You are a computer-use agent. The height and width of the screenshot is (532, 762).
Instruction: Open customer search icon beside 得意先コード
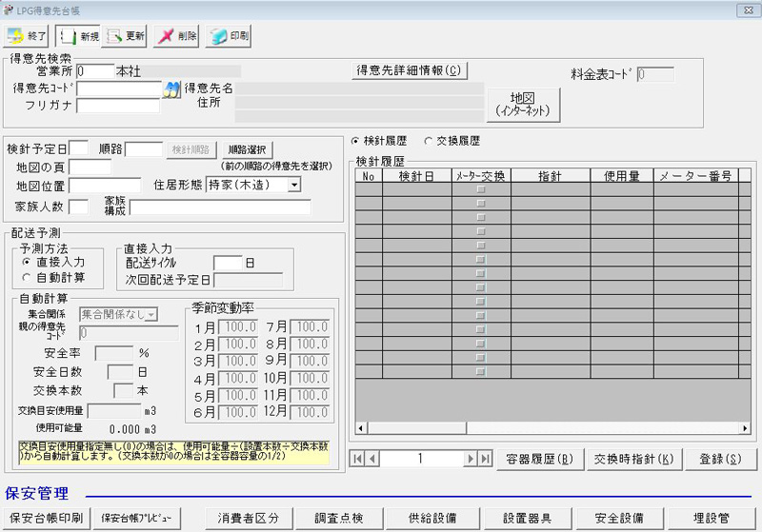point(171,89)
